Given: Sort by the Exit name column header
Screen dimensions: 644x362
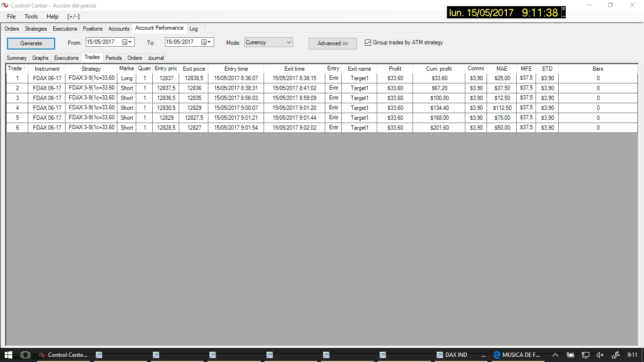Looking at the screenshot, I should (x=359, y=69).
